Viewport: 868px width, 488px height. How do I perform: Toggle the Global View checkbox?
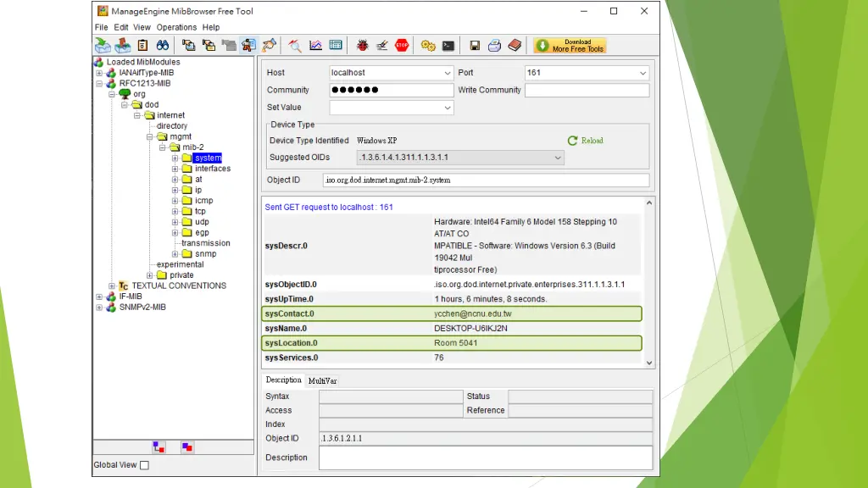pyautogui.click(x=144, y=465)
